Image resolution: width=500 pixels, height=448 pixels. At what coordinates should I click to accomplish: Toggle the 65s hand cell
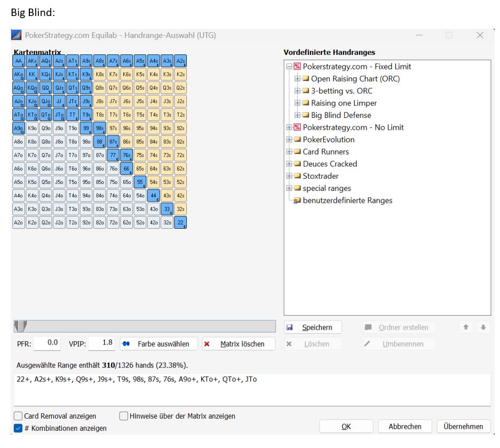(x=140, y=169)
